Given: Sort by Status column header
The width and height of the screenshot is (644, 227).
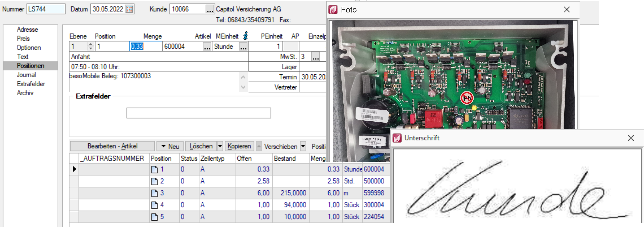Looking at the screenshot, I should (189, 158).
